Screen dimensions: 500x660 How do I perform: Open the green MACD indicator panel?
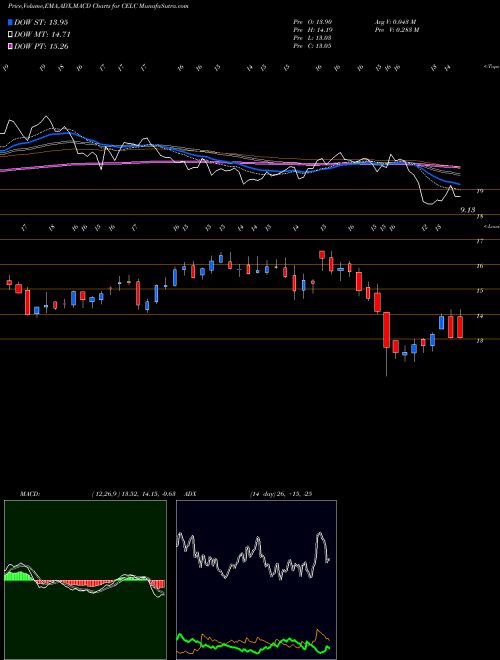click(85, 580)
